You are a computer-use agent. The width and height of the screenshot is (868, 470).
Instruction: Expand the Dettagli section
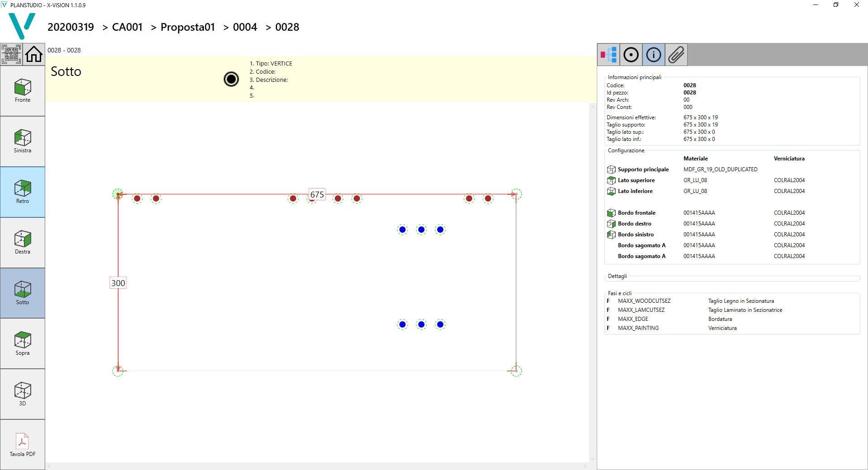[x=618, y=276]
